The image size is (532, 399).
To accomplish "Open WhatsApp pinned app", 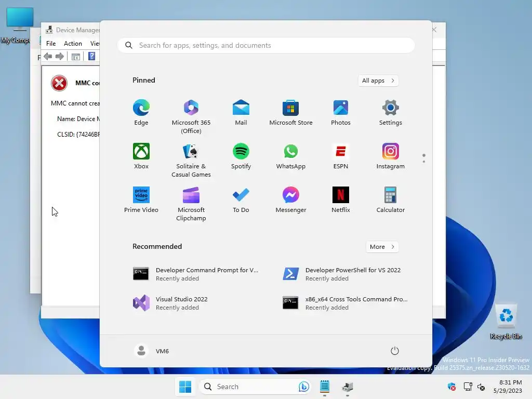I will point(291,156).
